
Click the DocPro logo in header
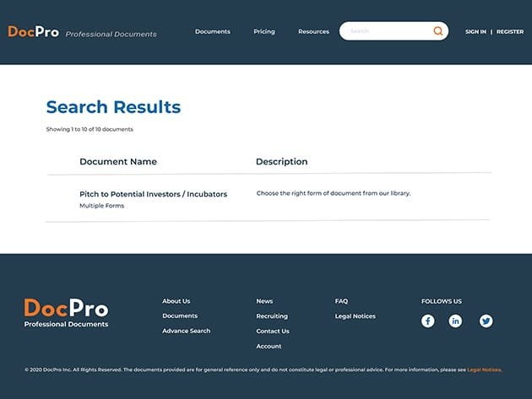tap(34, 32)
